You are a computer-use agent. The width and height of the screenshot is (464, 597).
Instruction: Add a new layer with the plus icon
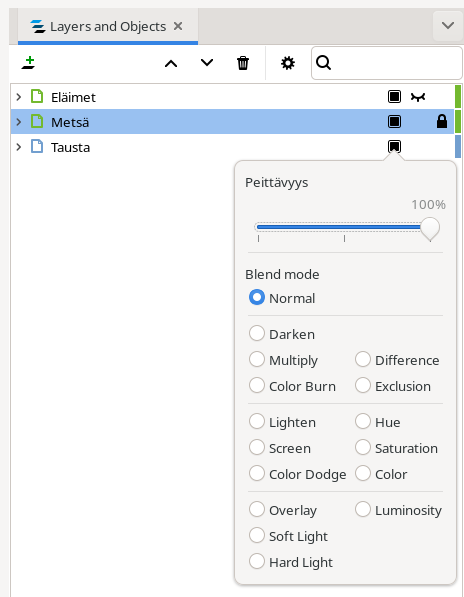pyautogui.click(x=29, y=63)
